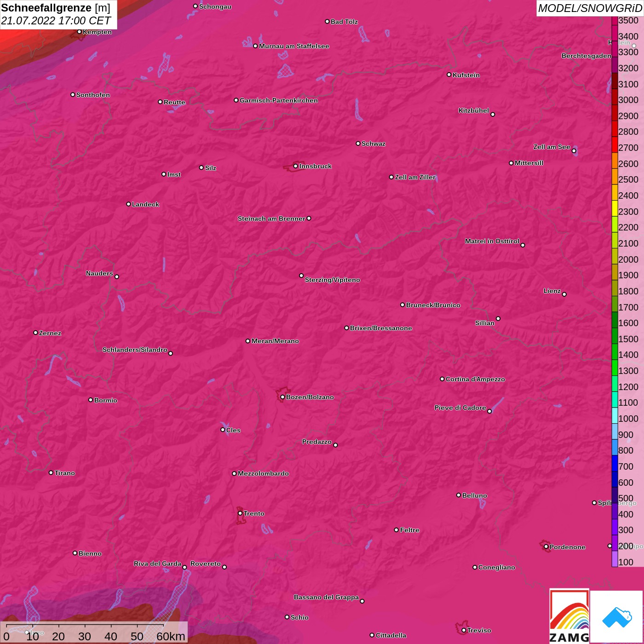Screen dimensions: 644x644
Task: Click the Riva del Garda label
Action: tap(157, 563)
